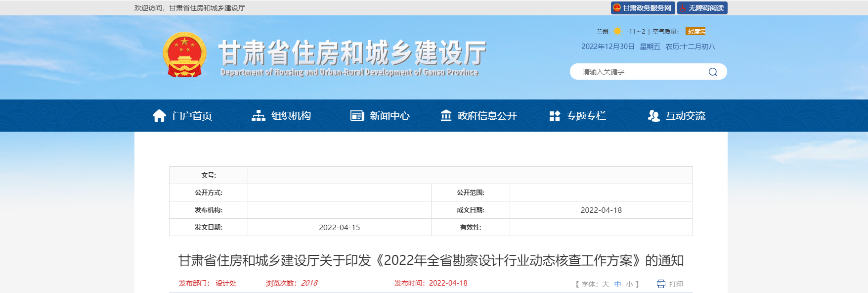
Task: Click the magnifier search icon
Action: pos(712,72)
